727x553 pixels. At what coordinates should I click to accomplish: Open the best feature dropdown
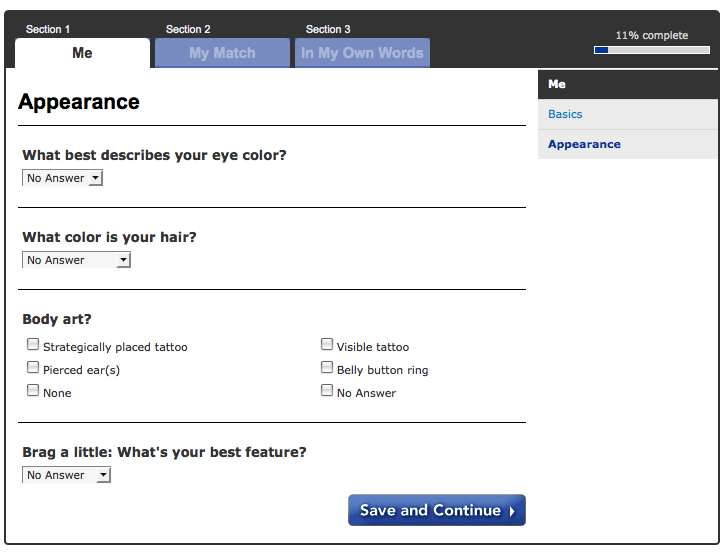tap(66, 475)
